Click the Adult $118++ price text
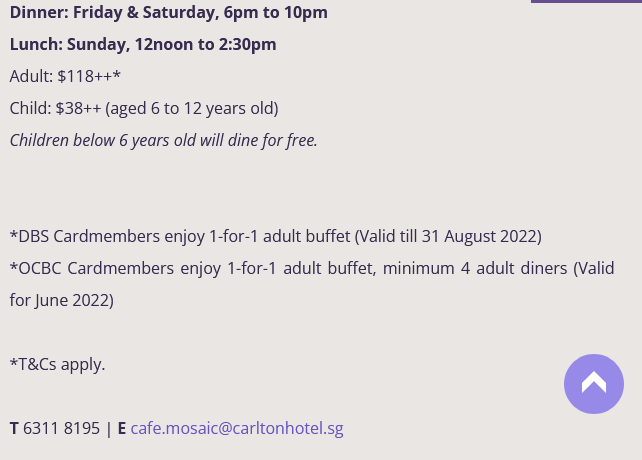Viewport: 642px width, 460px height. tap(65, 76)
